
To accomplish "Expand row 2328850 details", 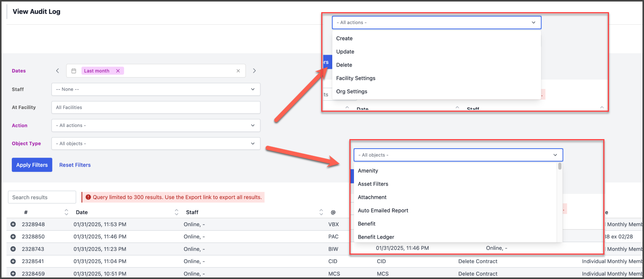I will coord(13,236).
